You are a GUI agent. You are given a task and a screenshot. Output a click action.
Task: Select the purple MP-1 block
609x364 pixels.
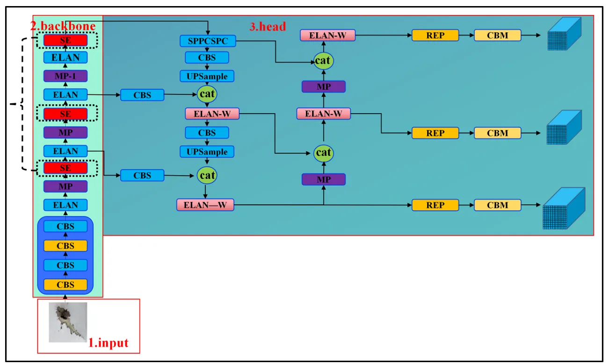65,76
